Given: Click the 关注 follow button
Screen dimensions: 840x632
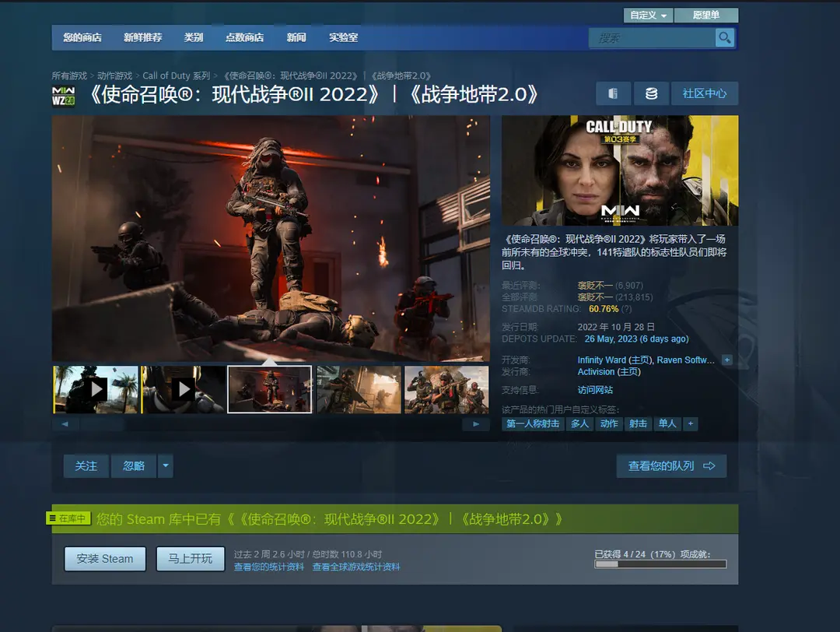Looking at the screenshot, I should point(86,465).
